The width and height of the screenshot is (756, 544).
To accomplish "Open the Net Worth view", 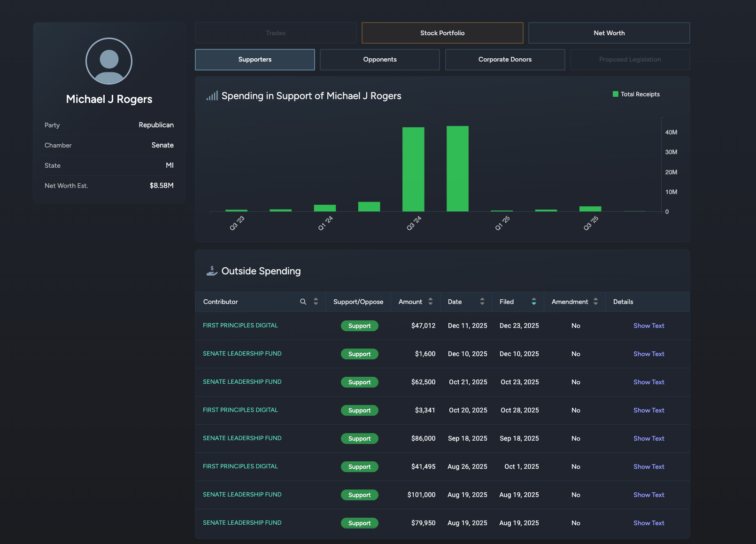I will tap(609, 33).
